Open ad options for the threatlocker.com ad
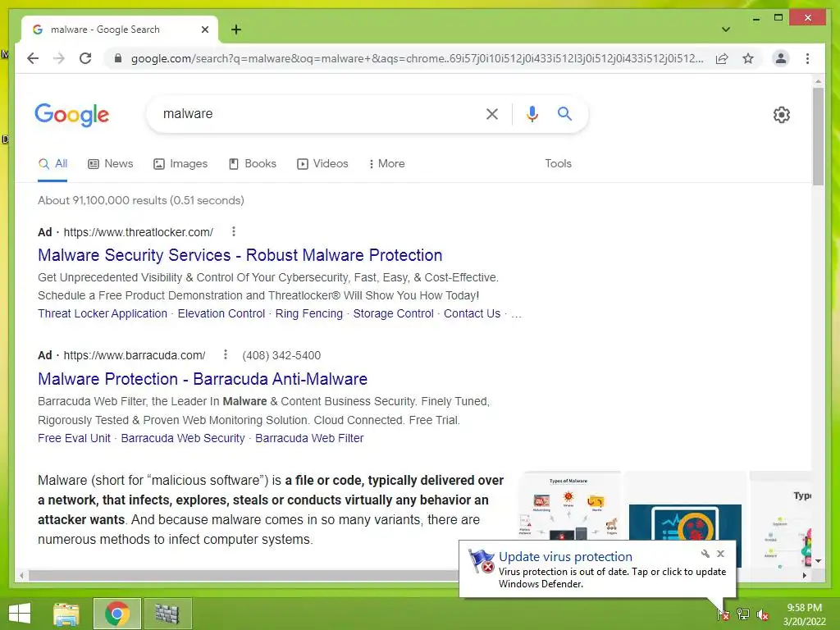 pos(233,231)
